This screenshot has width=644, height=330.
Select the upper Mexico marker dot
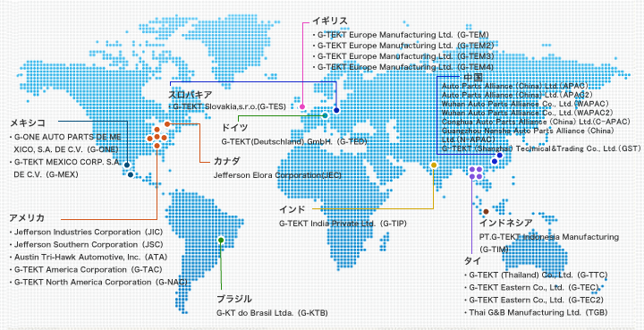(127, 165)
